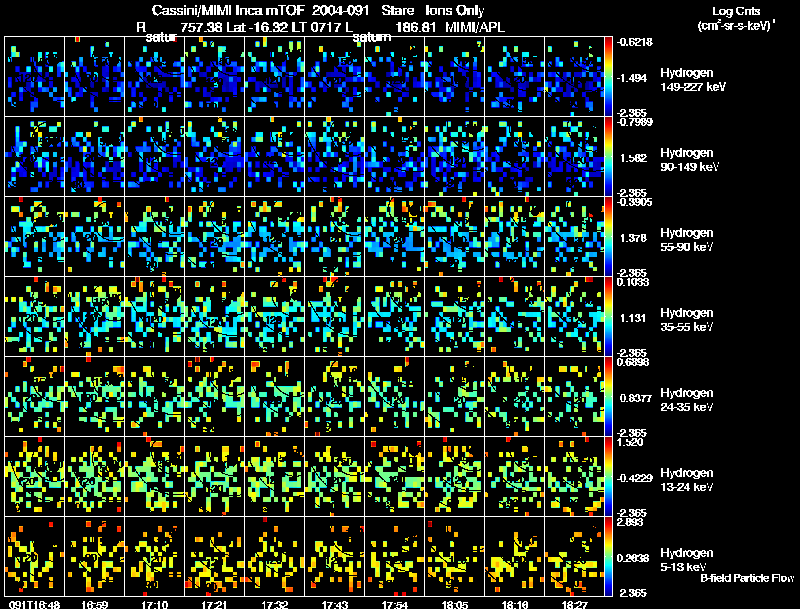
Task: Click the color scale bar beside Hydrogen 24-35 keV
Action: pyautogui.click(x=608, y=397)
